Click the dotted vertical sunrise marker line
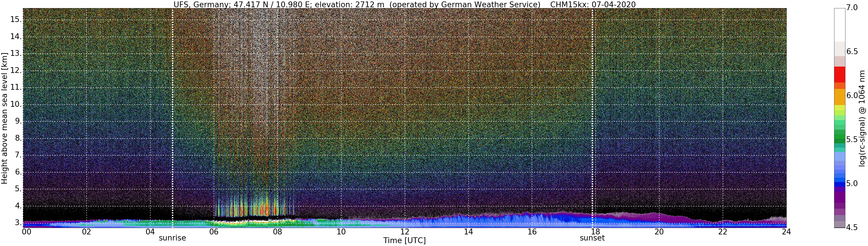 pyautogui.click(x=172, y=118)
